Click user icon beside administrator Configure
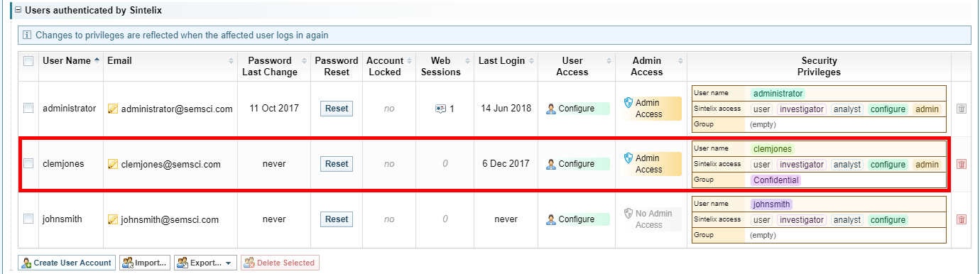This screenshot has width=980, height=274. click(551, 109)
